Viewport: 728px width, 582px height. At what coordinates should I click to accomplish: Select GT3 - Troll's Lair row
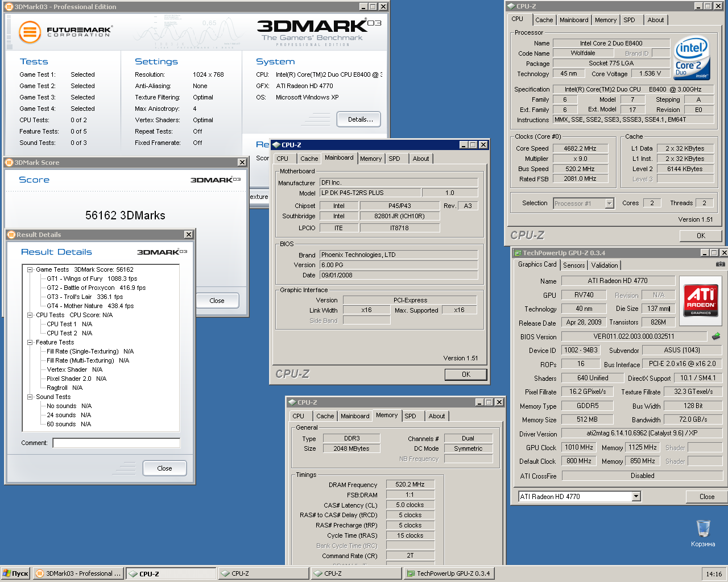[85, 297]
